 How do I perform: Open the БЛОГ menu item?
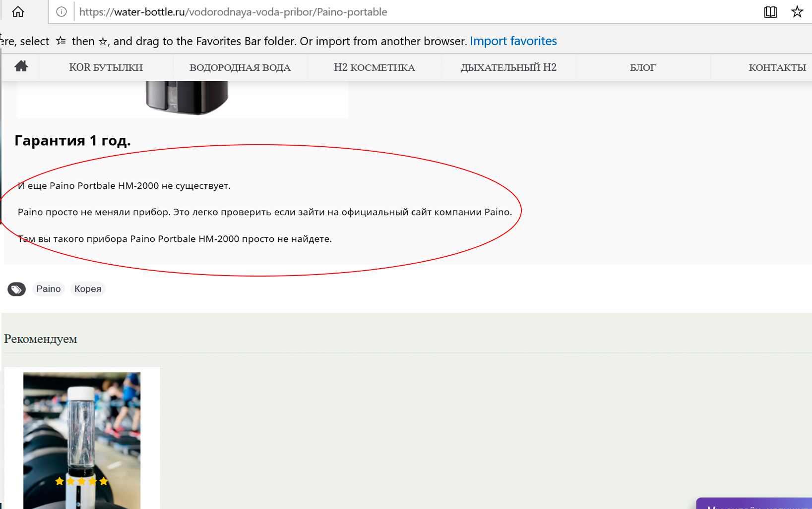tap(643, 67)
